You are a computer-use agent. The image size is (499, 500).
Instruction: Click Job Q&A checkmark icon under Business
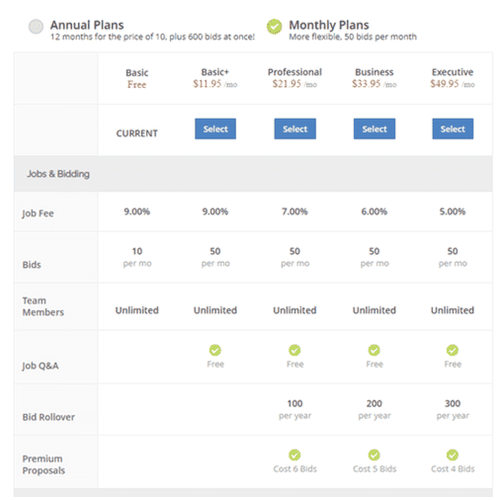pos(374,350)
